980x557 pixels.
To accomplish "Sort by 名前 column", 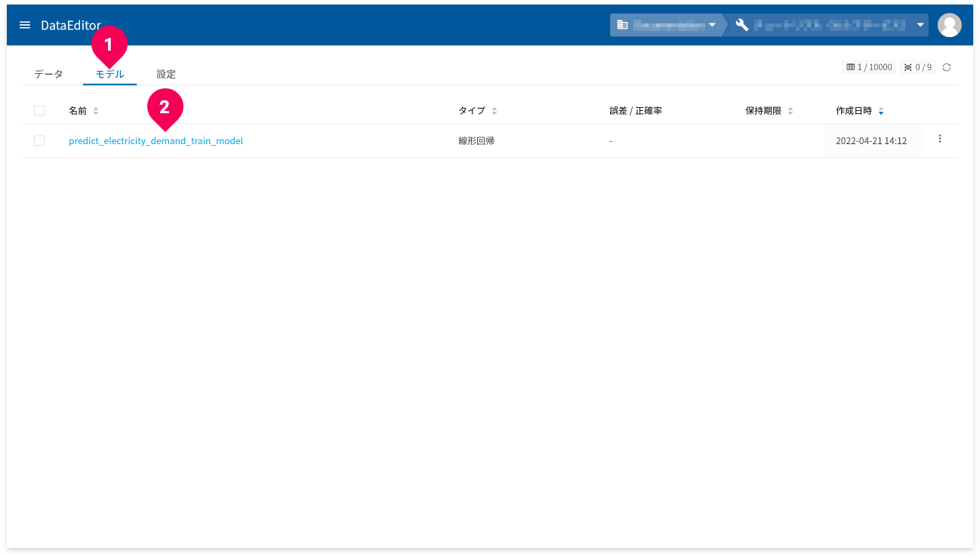I will coord(83,111).
